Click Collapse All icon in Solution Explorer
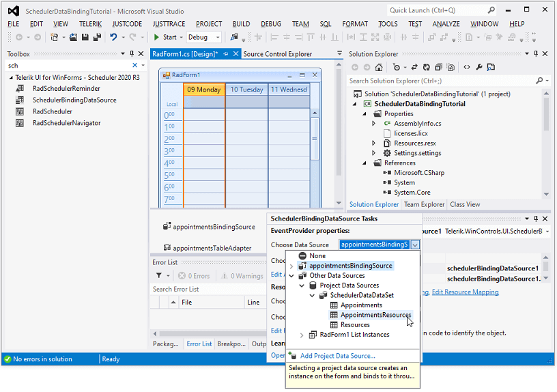This screenshot has height=392, width=557. 438,67
